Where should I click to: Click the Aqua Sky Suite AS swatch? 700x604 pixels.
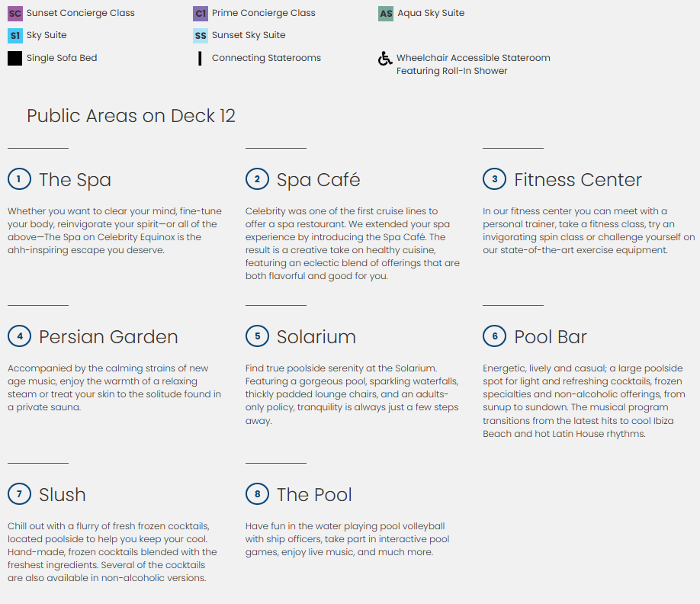pyautogui.click(x=386, y=14)
